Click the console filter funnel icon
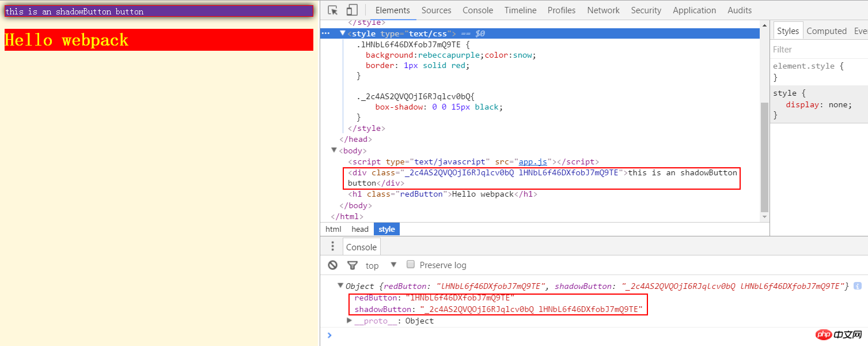This screenshot has height=346, width=868. coord(352,265)
